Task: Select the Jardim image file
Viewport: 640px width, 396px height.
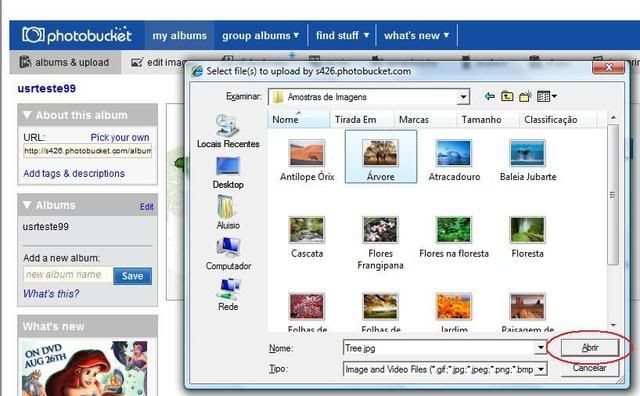Action: pyautogui.click(x=454, y=311)
